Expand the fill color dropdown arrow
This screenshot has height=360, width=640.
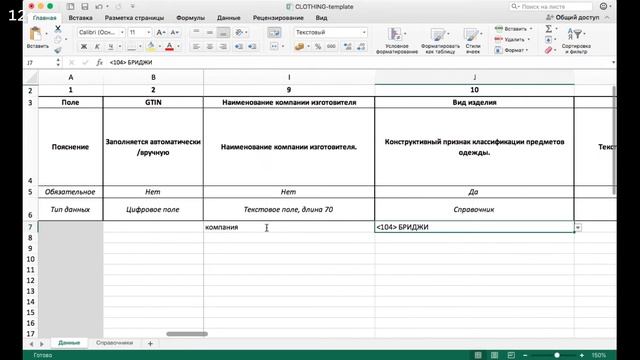(x=159, y=47)
